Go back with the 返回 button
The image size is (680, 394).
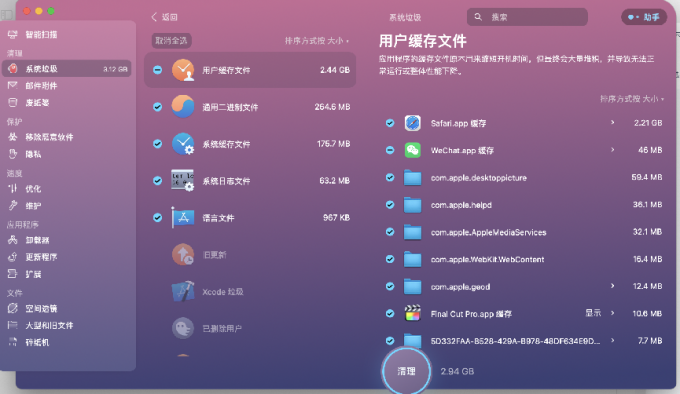tap(164, 17)
